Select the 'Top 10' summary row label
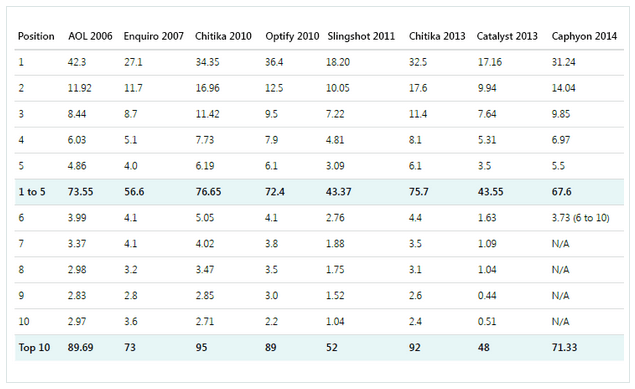This screenshot has width=635, height=389. [x=34, y=347]
